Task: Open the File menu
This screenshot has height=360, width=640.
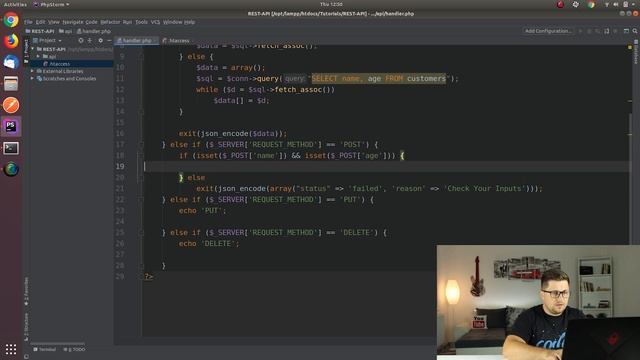Action: point(28,22)
